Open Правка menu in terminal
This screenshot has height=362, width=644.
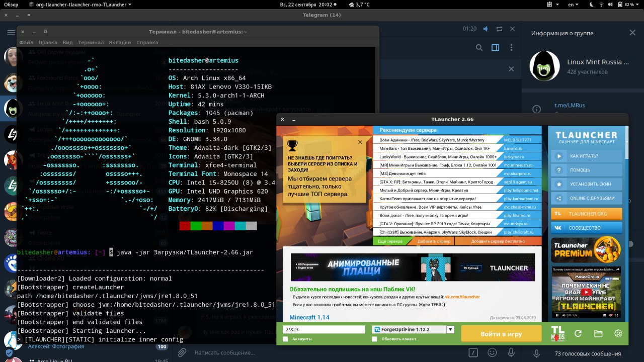coord(48,43)
